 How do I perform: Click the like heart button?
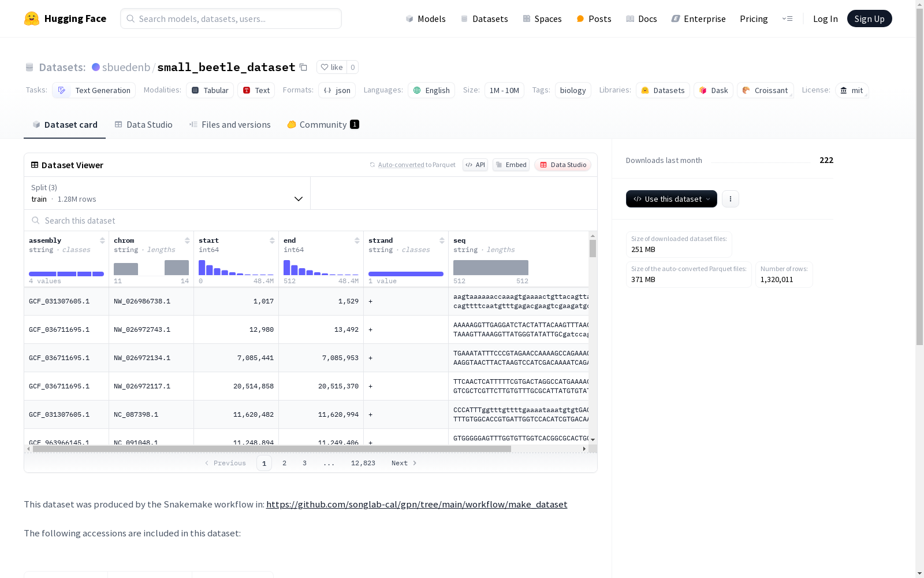(331, 67)
